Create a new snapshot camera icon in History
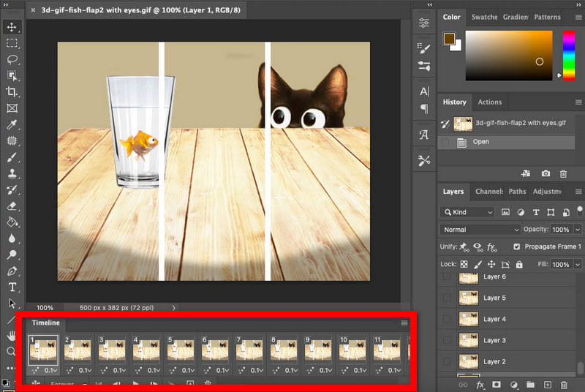This screenshot has width=585, height=392. coord(546,173)
